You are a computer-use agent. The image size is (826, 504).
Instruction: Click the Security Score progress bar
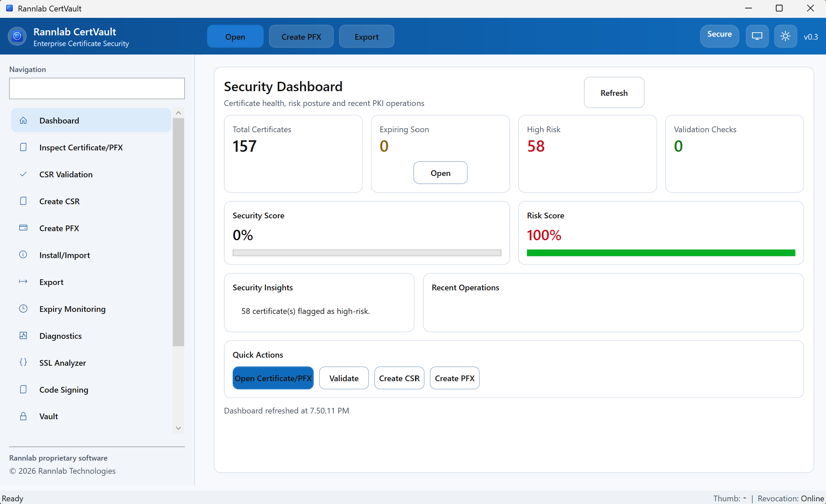click(367, 253)
